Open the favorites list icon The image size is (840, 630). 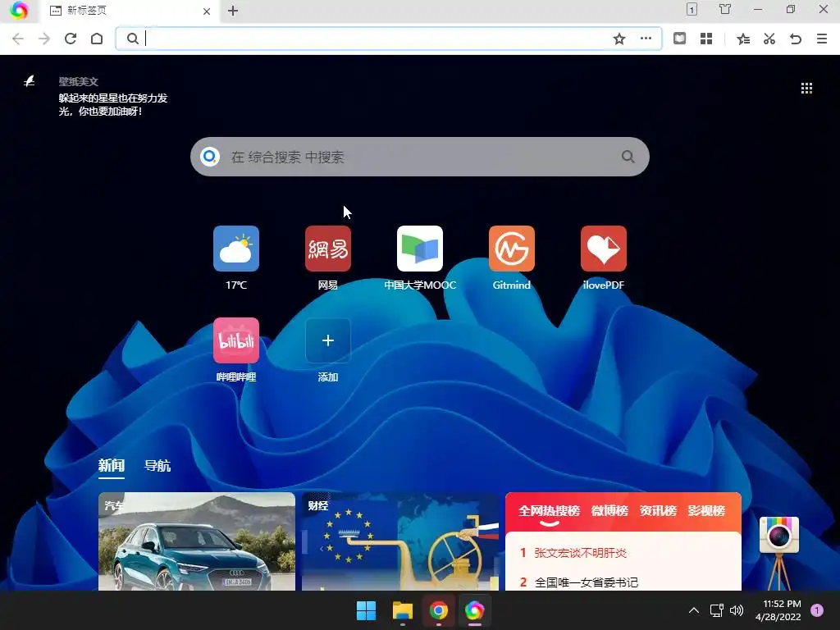[x=743, y=39]
